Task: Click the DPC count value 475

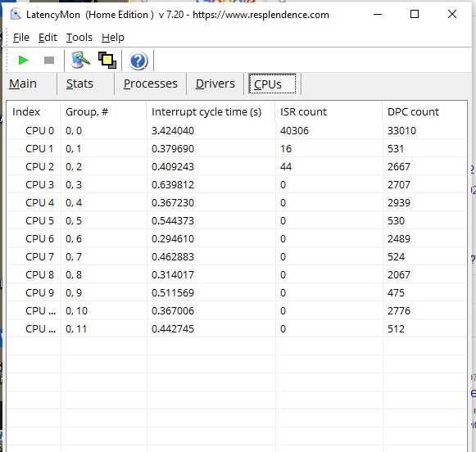Action: 396,293
